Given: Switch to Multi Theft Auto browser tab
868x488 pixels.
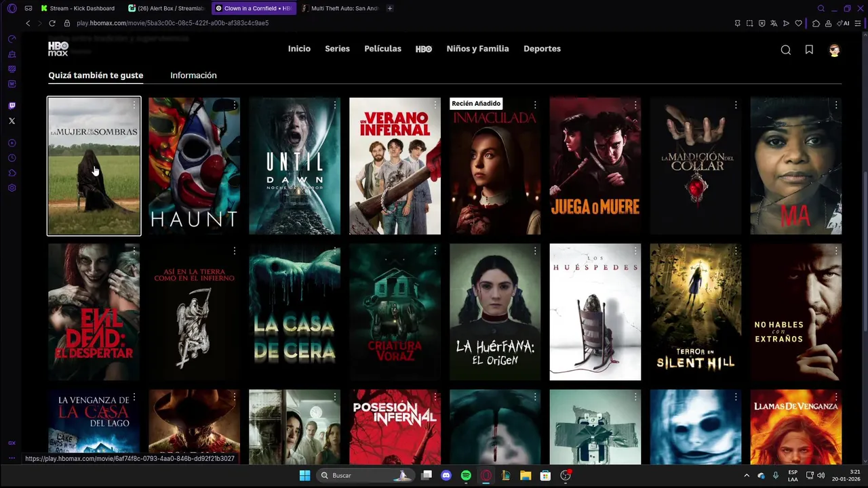Looking at the screenshot, I should pos(340,8).
